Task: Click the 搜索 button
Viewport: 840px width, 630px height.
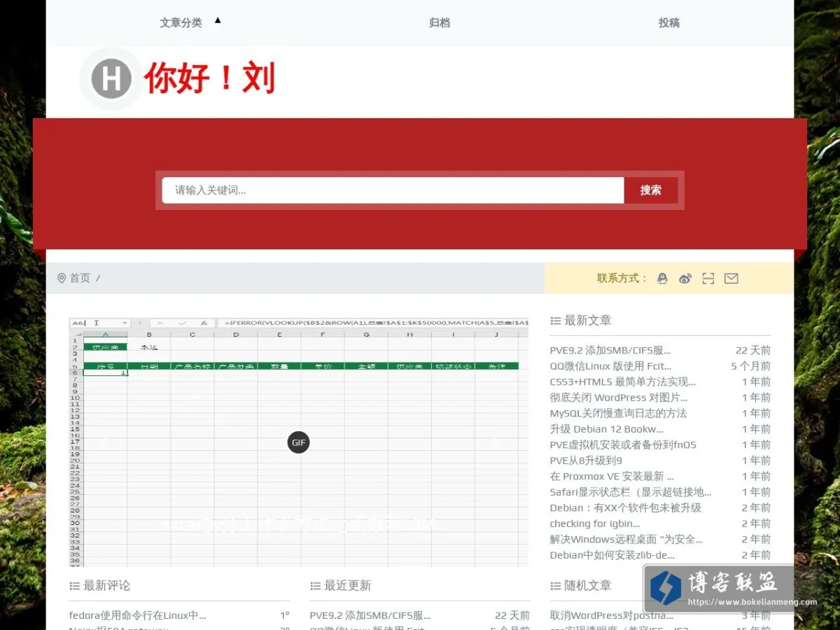Action: [x=650, y=190]
